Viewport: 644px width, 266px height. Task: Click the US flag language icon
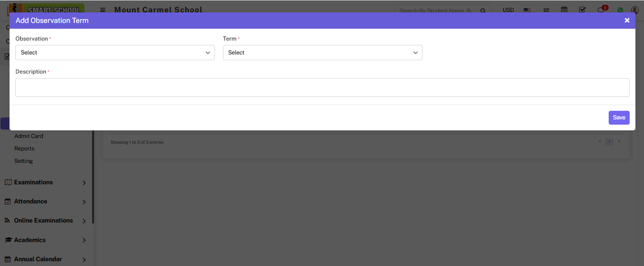coord(527,10)
